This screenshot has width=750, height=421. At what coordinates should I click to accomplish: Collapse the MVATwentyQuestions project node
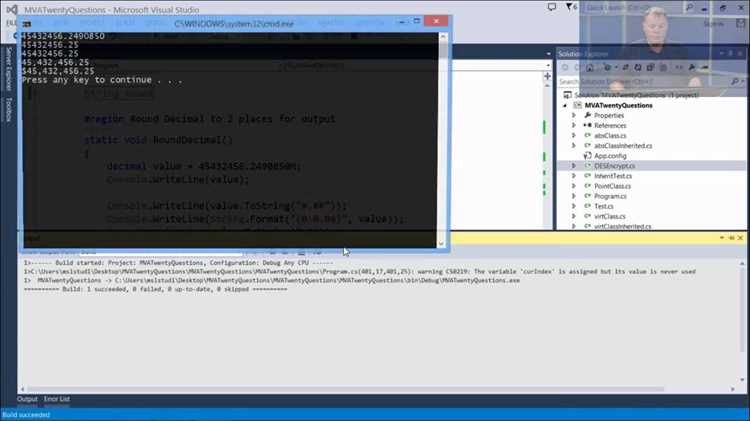click(x=565, y=105)
